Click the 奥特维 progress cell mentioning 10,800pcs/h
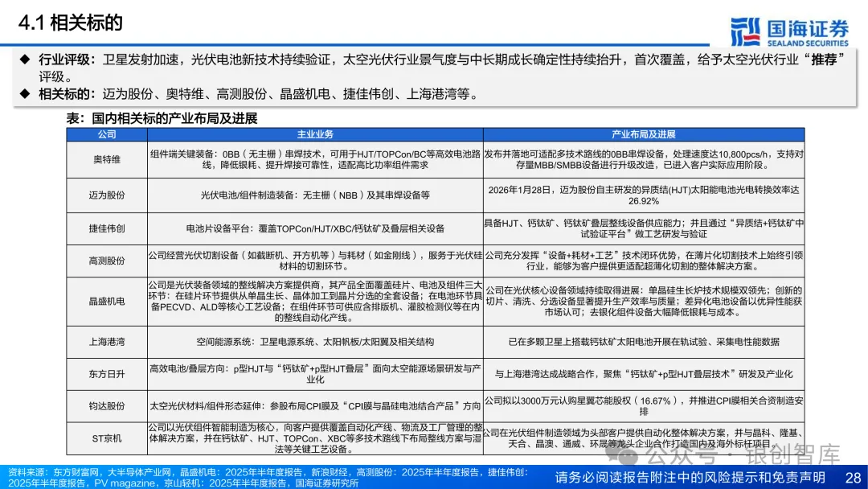The height and width of the screenshot is (489, 868). tap(644, 159)
